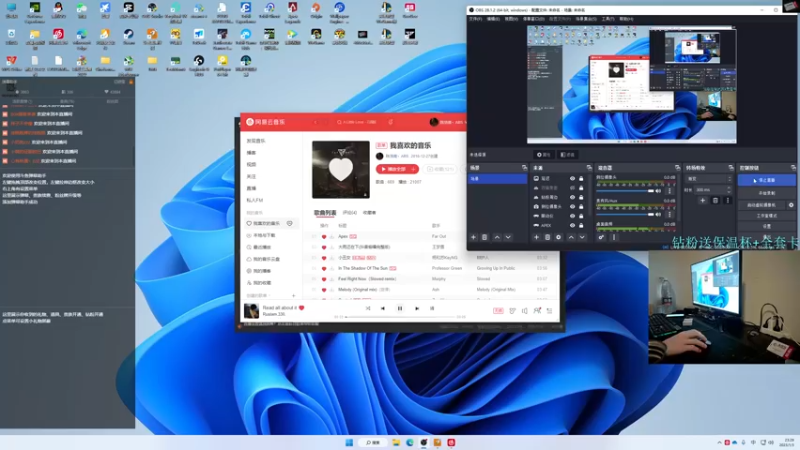This screenshot has width=800, height=450.
Task: Delete selected scene with Scenes trash icon
Action: click(485, 237)
